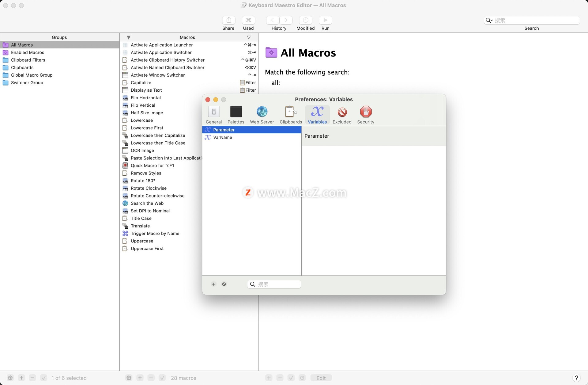This screenshot has height=385, width=588.
Task: Select the Clipboards group
Action: [x=60, y=67]
